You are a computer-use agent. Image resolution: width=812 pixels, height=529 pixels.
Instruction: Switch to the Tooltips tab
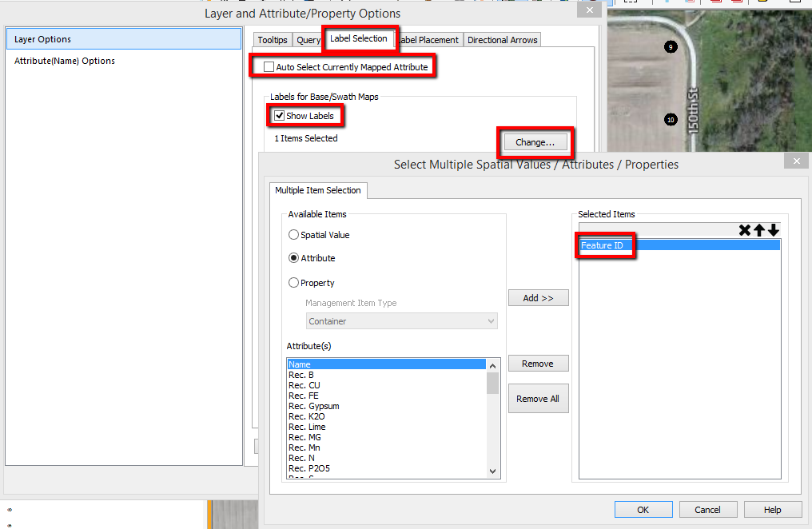click(x=273, y=40)
